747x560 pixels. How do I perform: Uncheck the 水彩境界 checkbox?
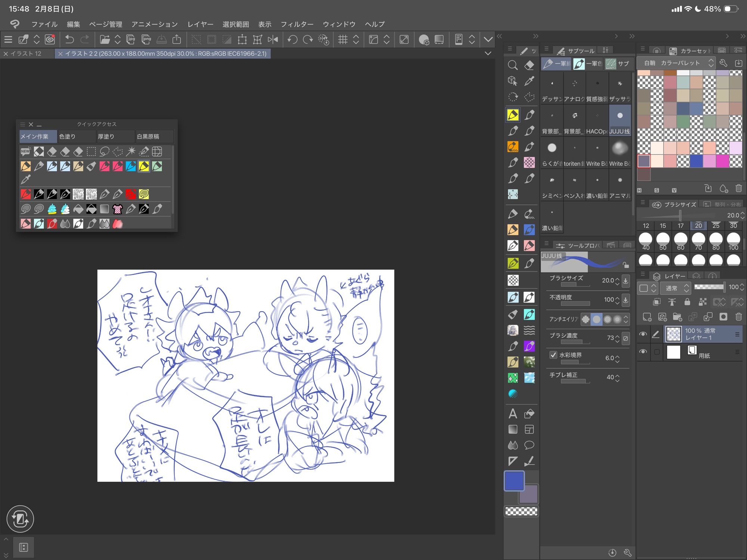(553, 355)
